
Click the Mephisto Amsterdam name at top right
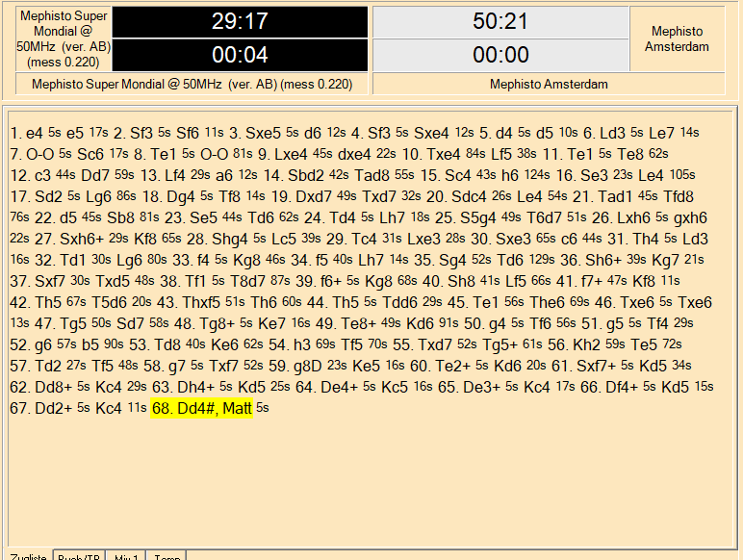tap(677, 39)
